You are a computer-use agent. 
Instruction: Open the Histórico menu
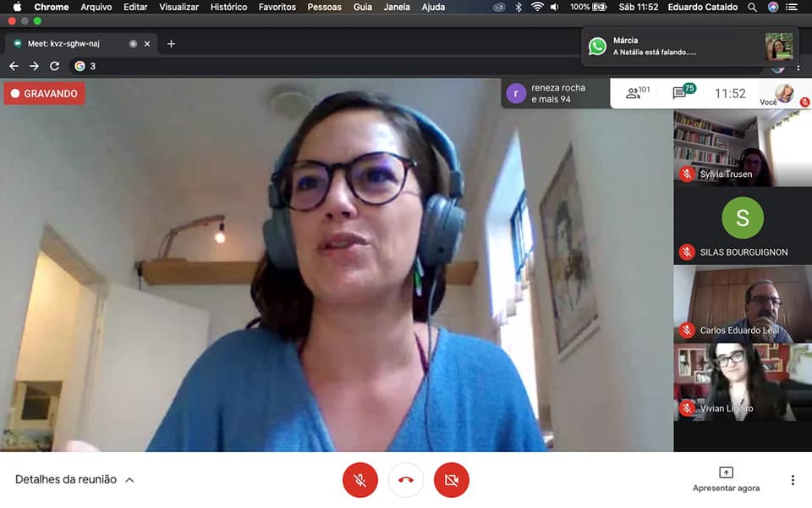coord(228,7)
